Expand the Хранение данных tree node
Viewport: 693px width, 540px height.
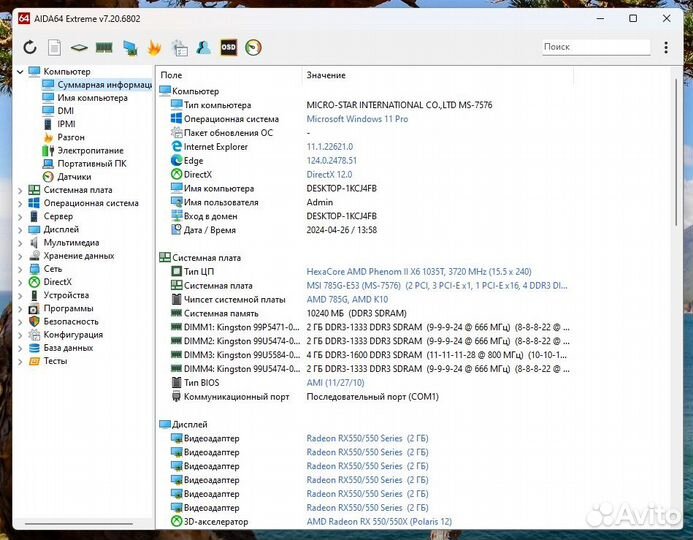coord(20,256)
